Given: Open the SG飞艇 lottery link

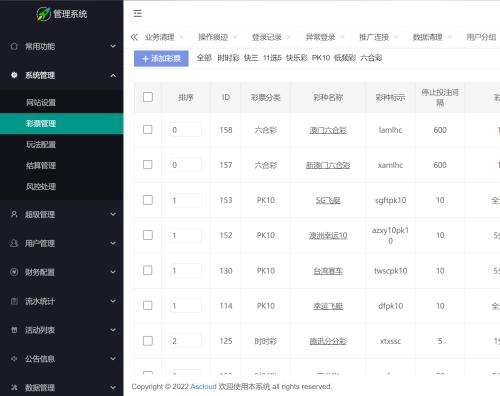Looking at the screenshot, I should [328, 200].
